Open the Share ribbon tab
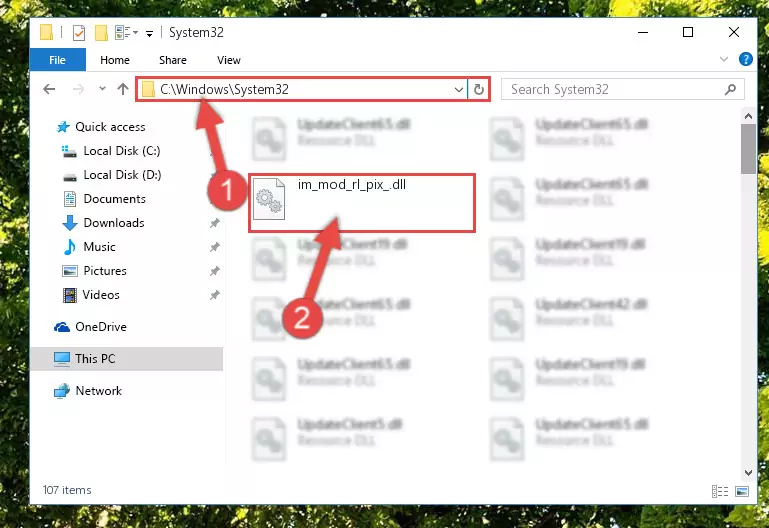 point(173,60)
